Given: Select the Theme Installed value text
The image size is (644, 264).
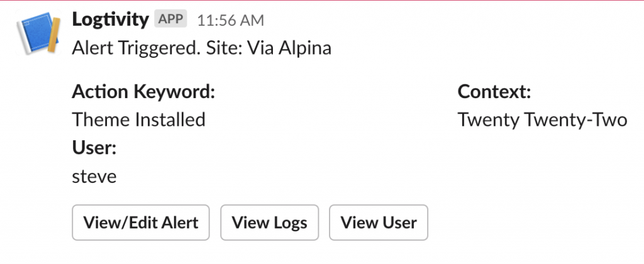Looking at the screenshot, I should coord(139,120).
